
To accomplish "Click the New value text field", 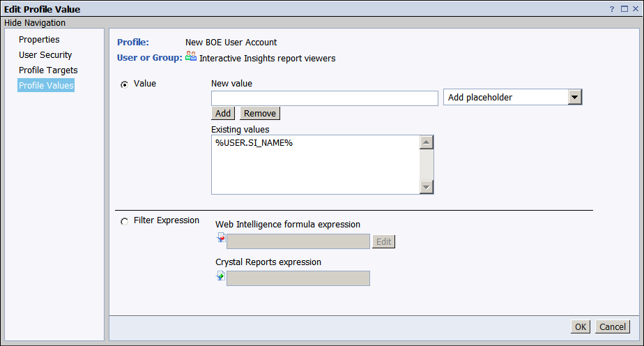I will pyautogui.click(x=324, y=98).
